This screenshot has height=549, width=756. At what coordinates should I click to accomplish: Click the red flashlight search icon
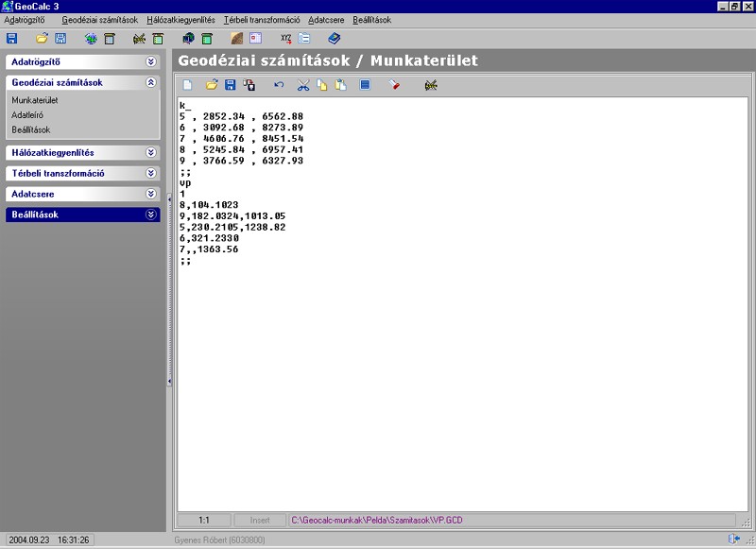pyautogui.click(x=394, y=85)
